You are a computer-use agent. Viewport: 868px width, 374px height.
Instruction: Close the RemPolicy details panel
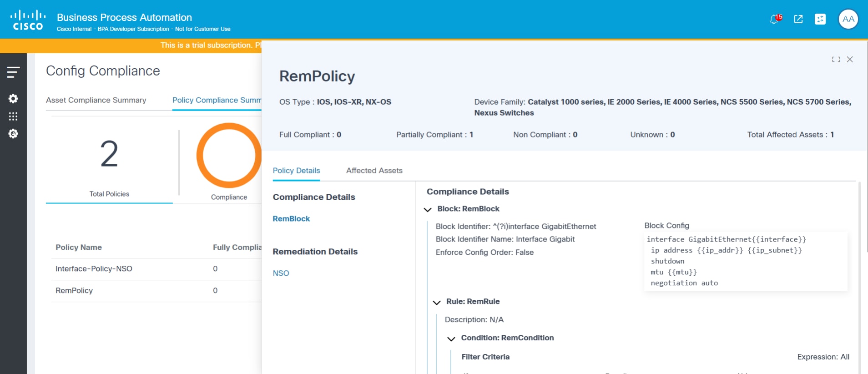click(850, 60)
